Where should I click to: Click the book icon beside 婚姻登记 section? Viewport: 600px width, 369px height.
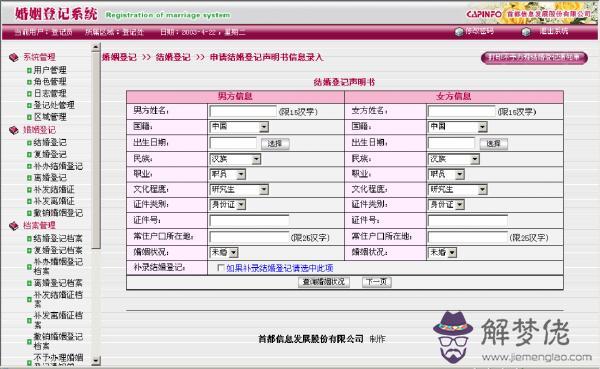(14, 130)
